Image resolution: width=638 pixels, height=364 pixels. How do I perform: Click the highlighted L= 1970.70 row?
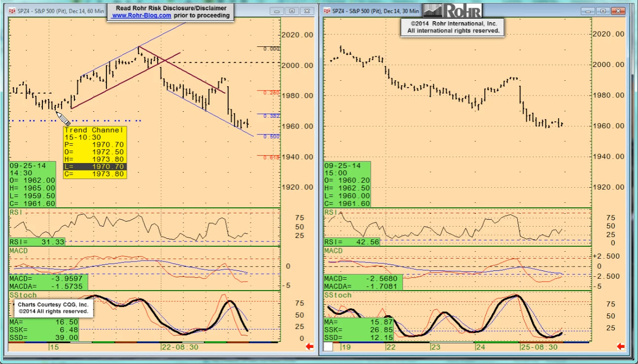(95, 167)
